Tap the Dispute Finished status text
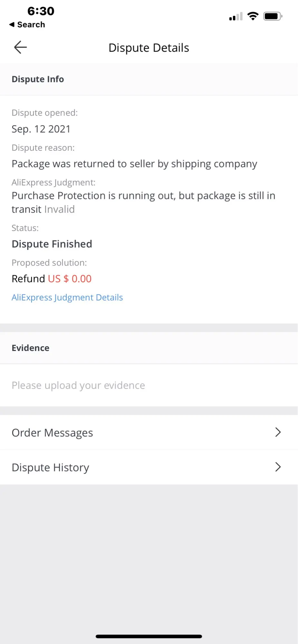The height and width of the screenshot is (644, 298). pyautogui.click(x=52, y=244)
